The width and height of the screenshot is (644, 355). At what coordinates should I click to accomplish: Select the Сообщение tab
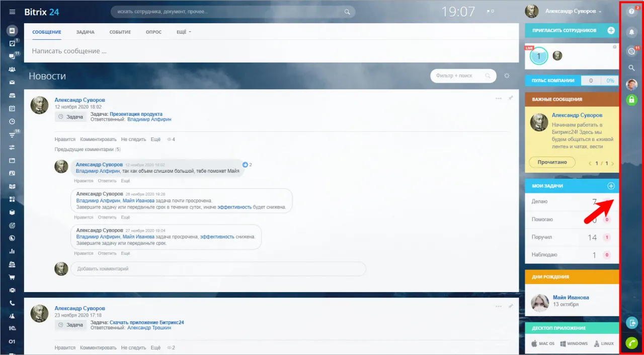point(47,32)
